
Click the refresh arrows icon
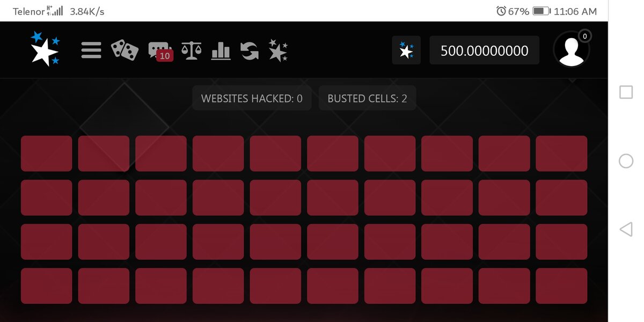point(250,50)
